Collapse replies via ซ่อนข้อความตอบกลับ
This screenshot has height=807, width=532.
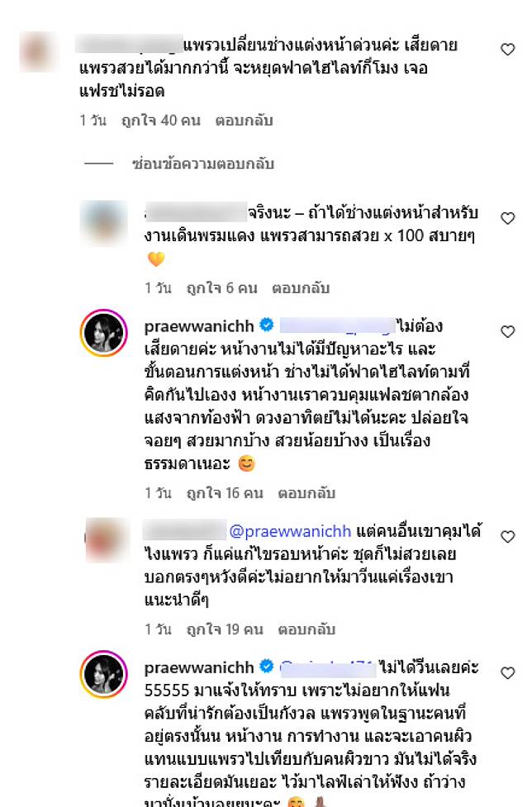(202, 164)
